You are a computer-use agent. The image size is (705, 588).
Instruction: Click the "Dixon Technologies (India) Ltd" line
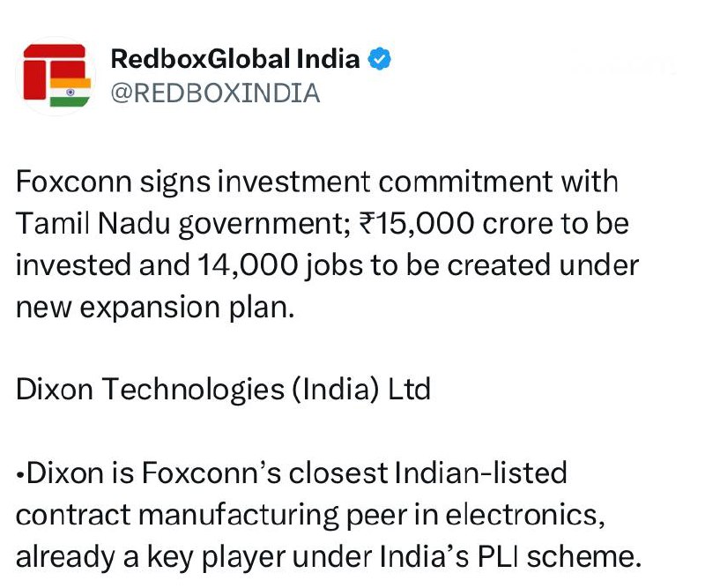click(x=223, y=389)
